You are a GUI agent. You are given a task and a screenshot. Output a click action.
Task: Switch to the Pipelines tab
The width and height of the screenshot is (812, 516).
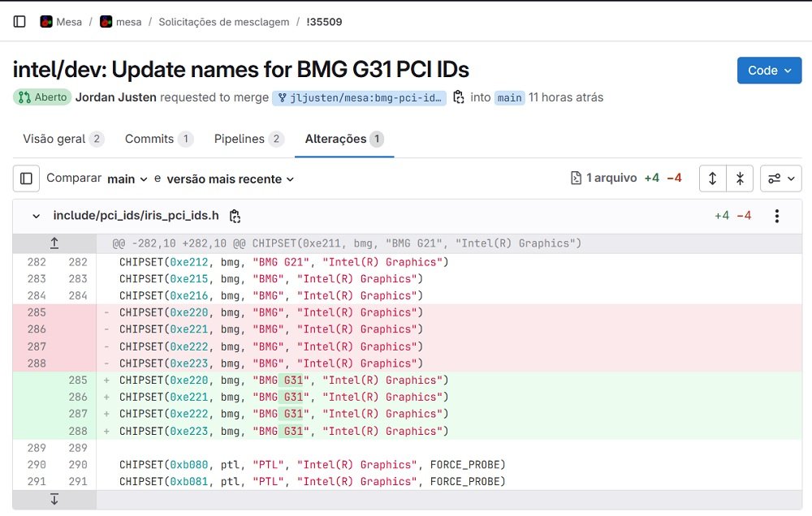click(248, 139)
